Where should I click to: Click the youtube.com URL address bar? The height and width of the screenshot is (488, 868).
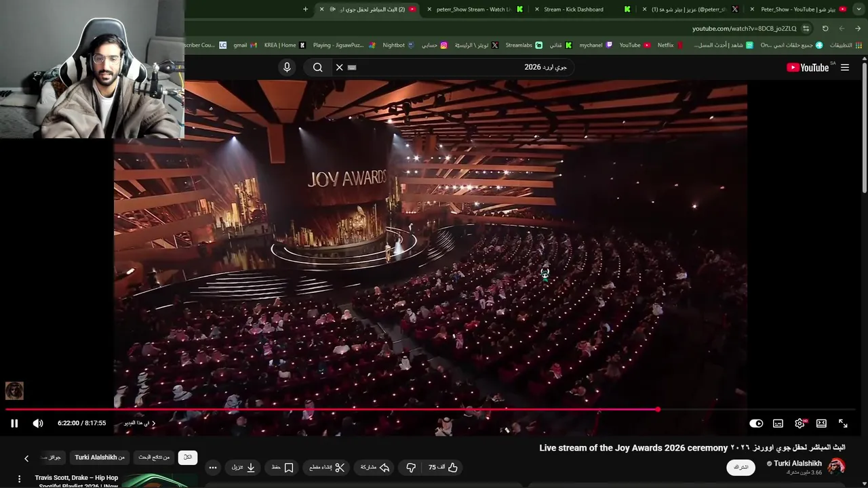coord(744,28)
